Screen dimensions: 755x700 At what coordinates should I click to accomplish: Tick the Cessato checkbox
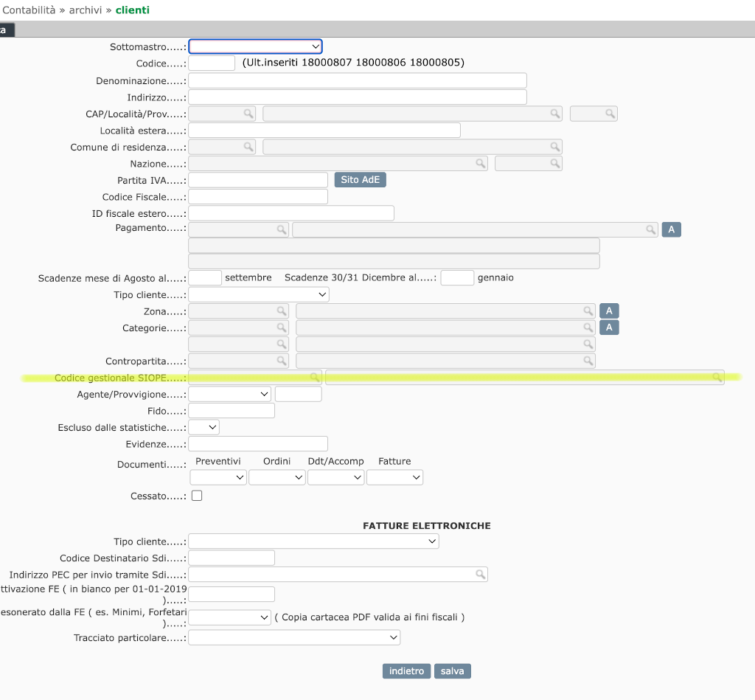197,496
